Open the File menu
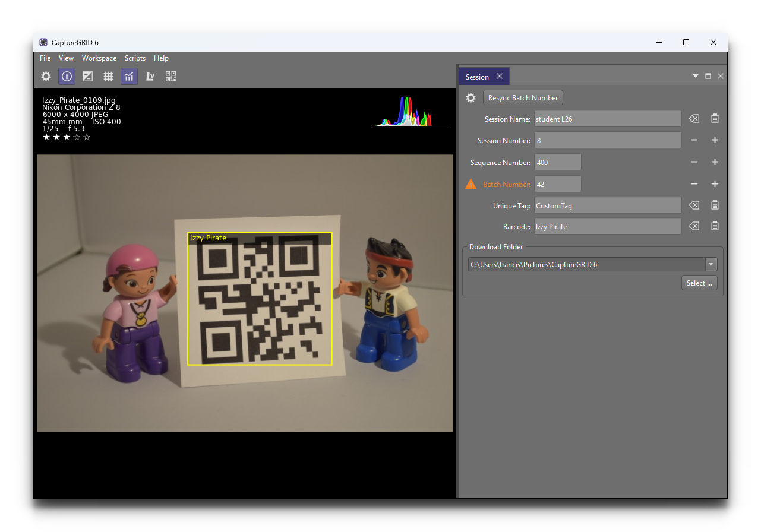Screen dimensions: 761x532 coord(45,58)
